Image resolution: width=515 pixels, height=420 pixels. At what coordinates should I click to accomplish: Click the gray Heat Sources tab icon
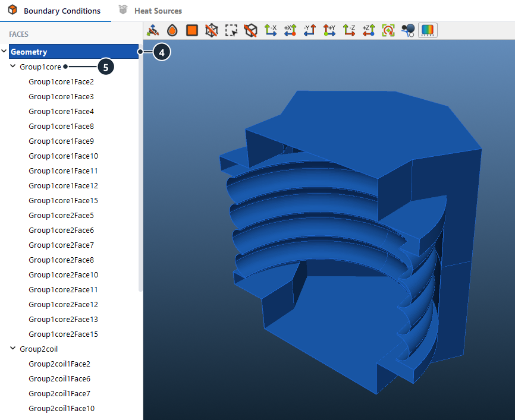123,10
